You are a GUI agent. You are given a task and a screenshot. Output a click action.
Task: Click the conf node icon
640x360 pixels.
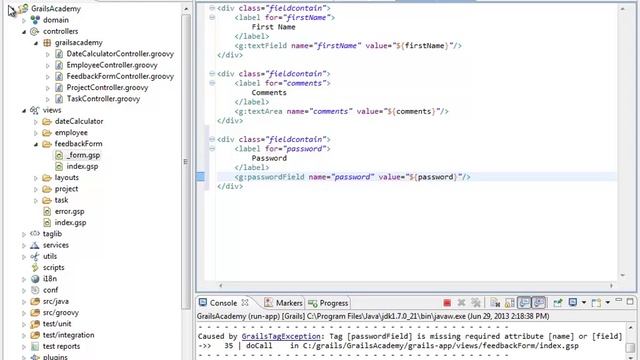click(x=35, y=290)
